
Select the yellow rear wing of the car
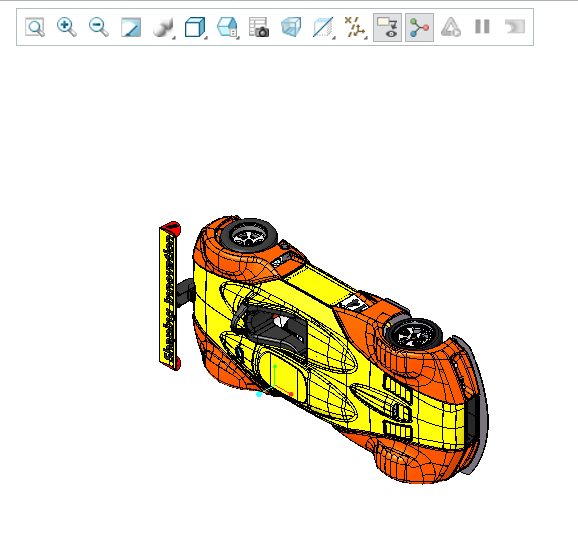(168, 297)
